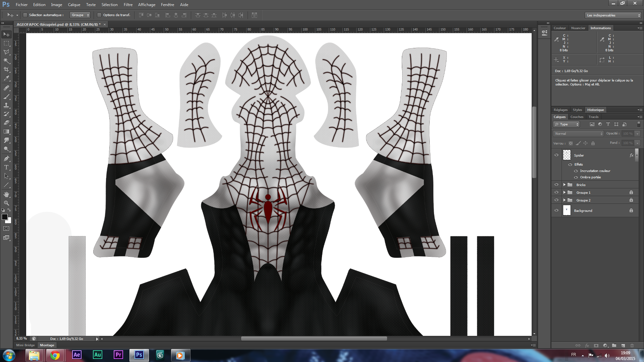The image size is (644, 362).
Task: Hide the Bricks group
Action: click(x=556, y=185)
